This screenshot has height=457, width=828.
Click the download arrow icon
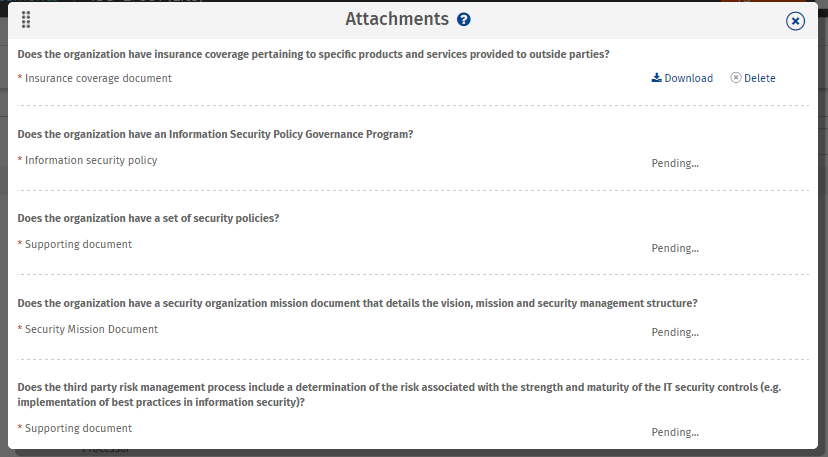pyautogui.click(x=657, y=78)
